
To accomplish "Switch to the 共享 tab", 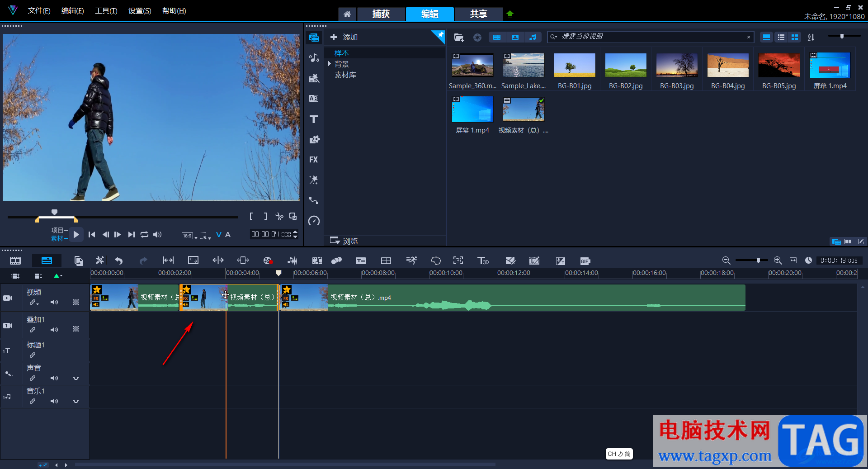I will click(x=478, y=14).
